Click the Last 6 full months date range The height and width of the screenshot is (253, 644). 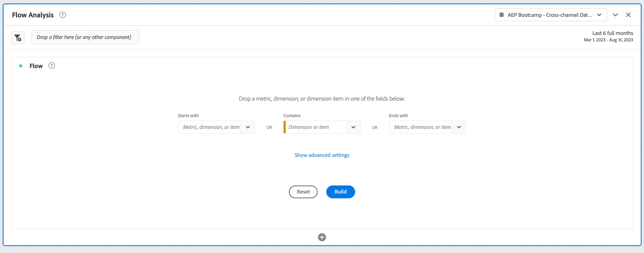click(608, 36)
